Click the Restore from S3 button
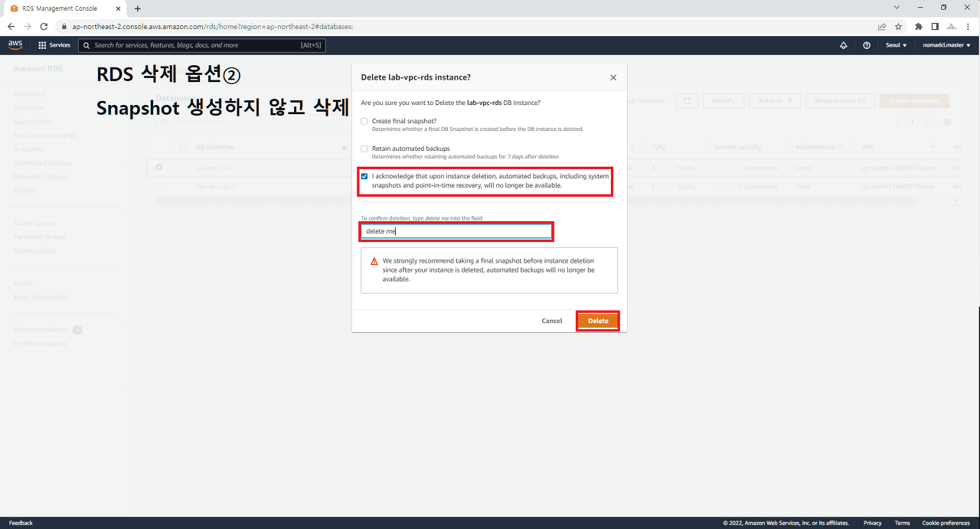The width and height of the screenshot is (980, 529). click(x=840, y=100)
